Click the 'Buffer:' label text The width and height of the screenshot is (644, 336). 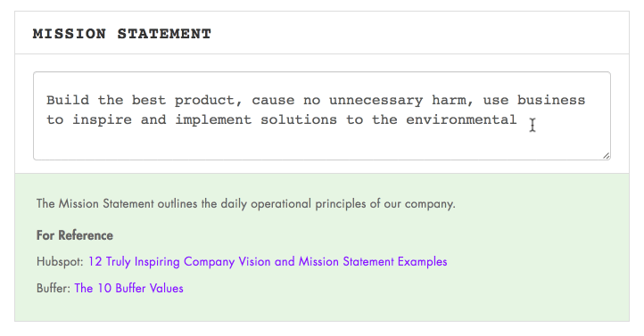(54, 289)
